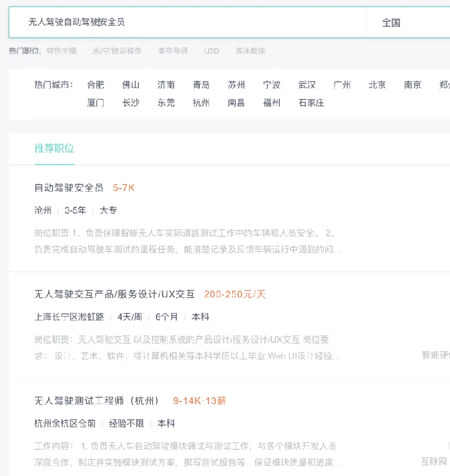The height and width of the screenshot is (476, 450).
Task: Choose 苏州 from the hot cities
Action: click(237, 85)
